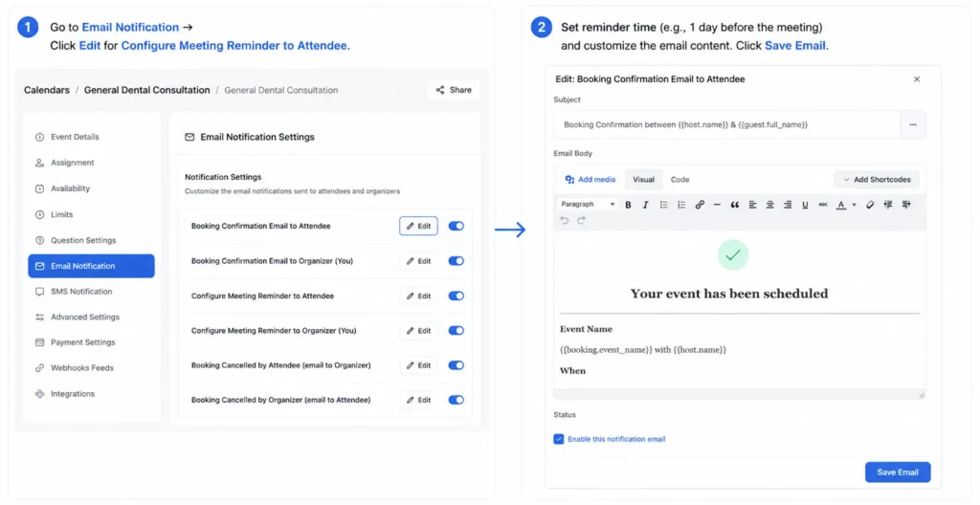This screenshot has height=505, width=980.
Task: Redo last edit in editor
Action: click(x=581, y=220)
